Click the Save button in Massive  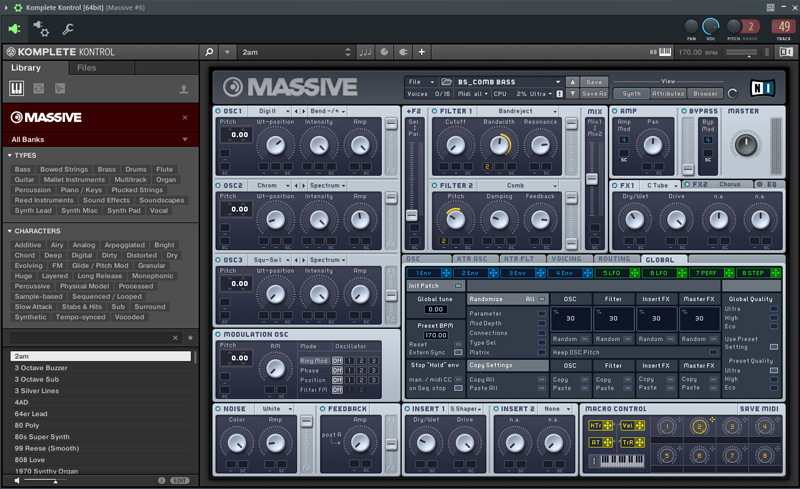[x=594, y=82]
